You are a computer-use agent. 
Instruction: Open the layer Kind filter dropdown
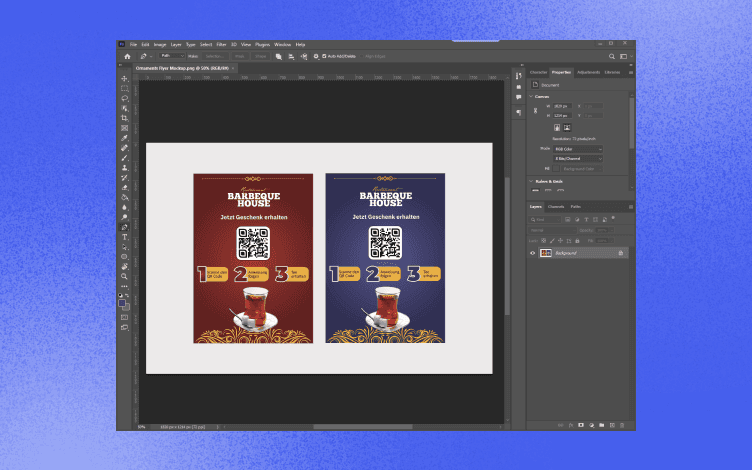(x=545, y=220)
